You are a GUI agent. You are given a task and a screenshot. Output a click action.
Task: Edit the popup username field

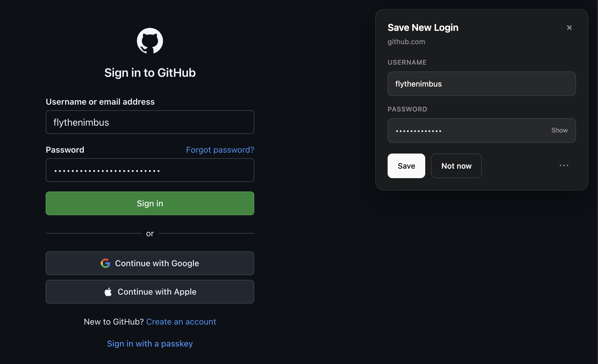point(482,84)
